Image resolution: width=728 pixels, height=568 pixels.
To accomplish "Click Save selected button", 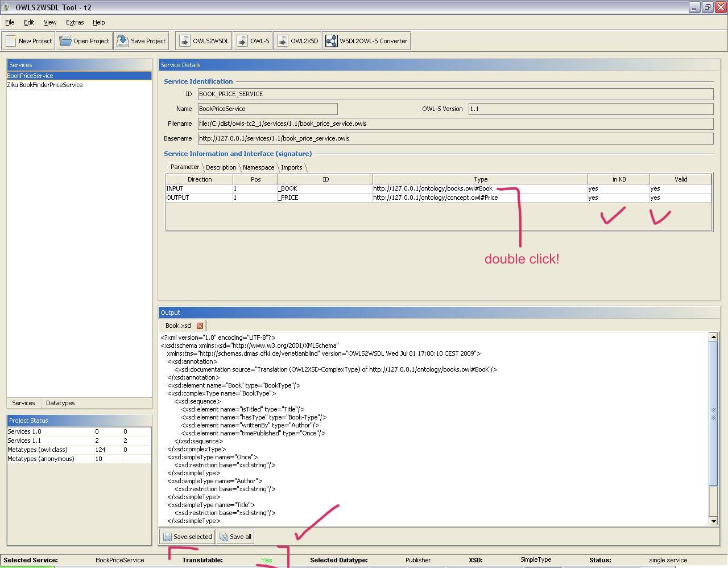I will pyautogui.click(x=187, y=537).
